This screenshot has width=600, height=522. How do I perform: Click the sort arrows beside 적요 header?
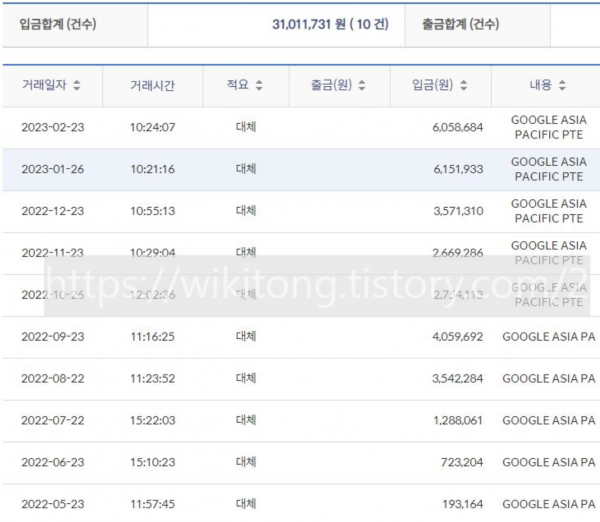pyautogui.click(x=260, y=86)
